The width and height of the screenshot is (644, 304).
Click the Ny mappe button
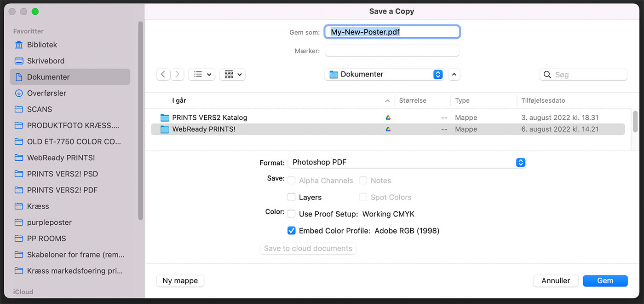[180, 281]
